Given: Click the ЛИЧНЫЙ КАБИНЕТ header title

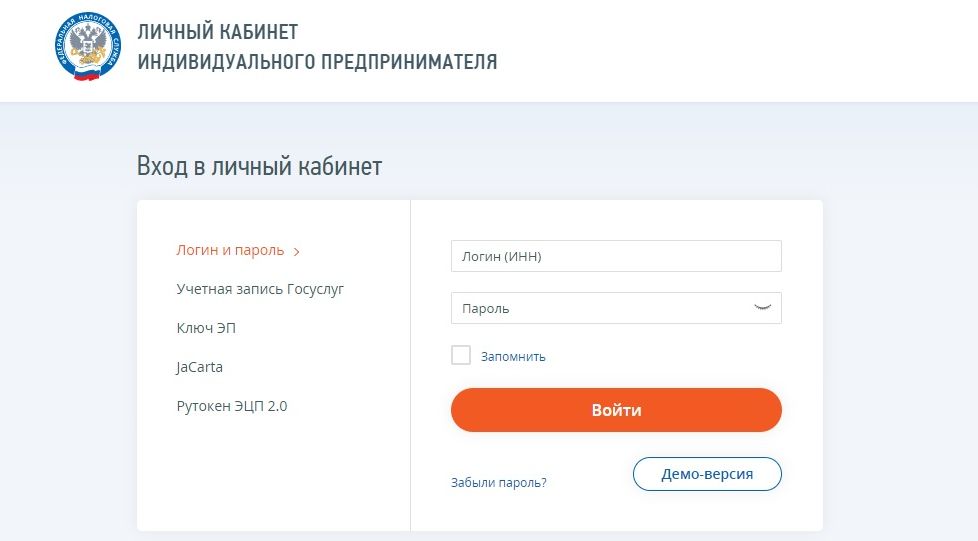Looking at the screenshot, I should point(218,32).
